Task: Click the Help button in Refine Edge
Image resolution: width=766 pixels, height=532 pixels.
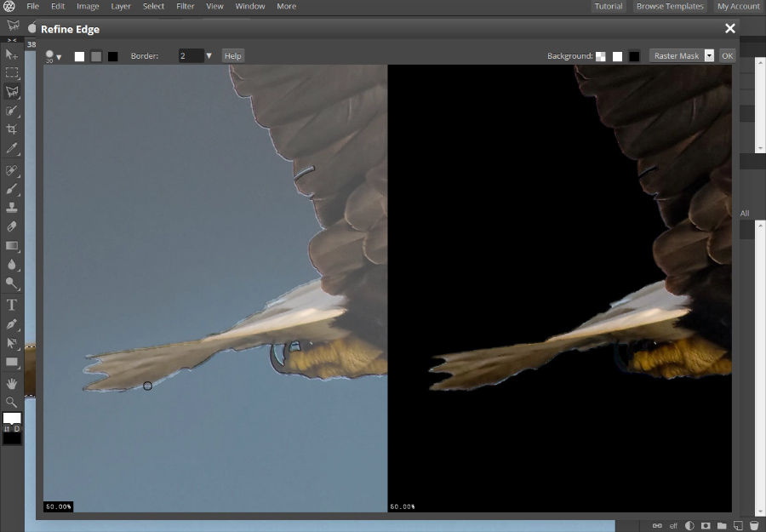Action: click(x=232, y=55)
